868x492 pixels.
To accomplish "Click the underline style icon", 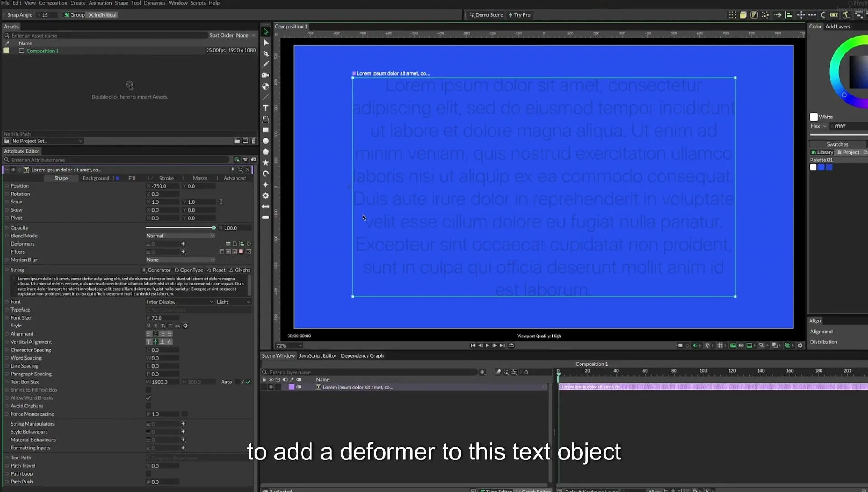I will (149, 326).
